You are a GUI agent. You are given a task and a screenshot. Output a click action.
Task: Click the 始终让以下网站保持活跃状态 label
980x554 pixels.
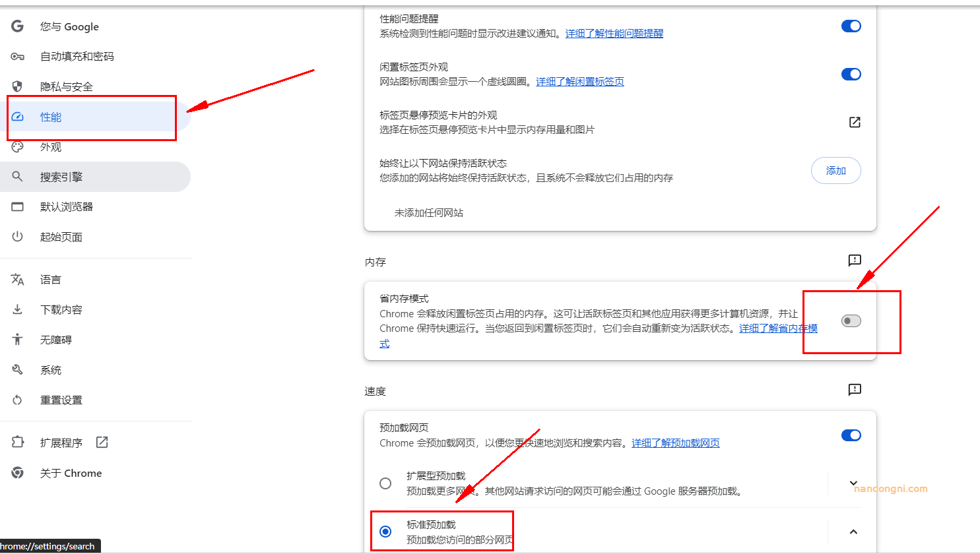pyautogui.click(x=443, y=164)
